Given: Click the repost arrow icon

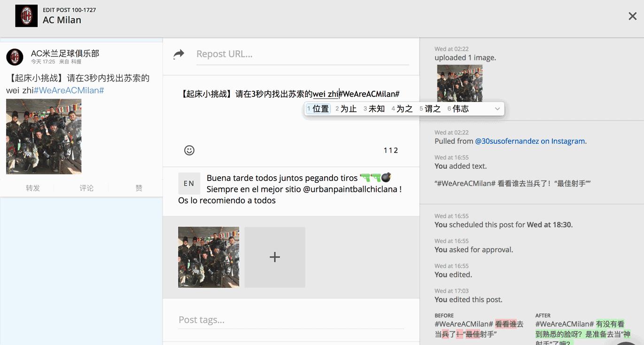Looking at the screenshot, I should (x=178, y=55).
